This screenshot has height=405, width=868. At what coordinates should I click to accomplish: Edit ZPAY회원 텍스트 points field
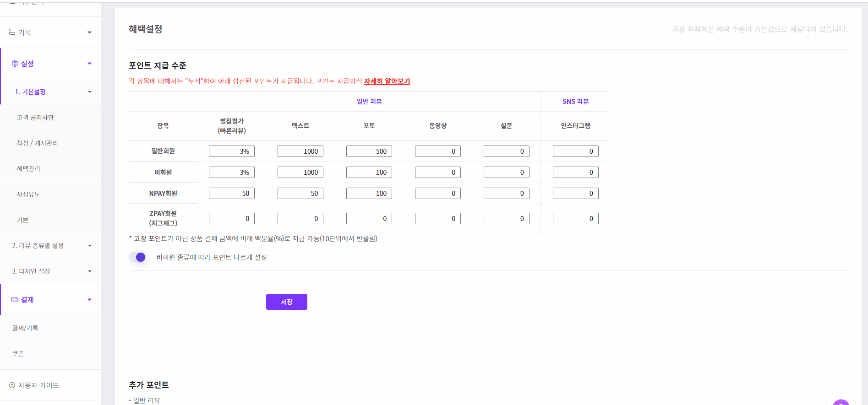coord(300,219)
